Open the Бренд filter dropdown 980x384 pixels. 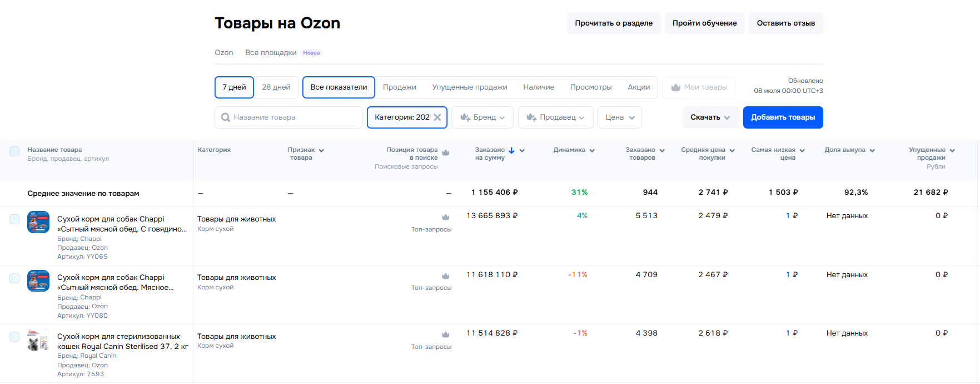[x=482, y=117]
